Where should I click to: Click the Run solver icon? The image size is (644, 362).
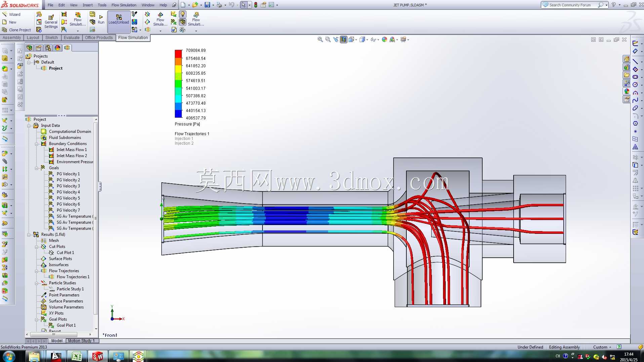coord(101,17)
